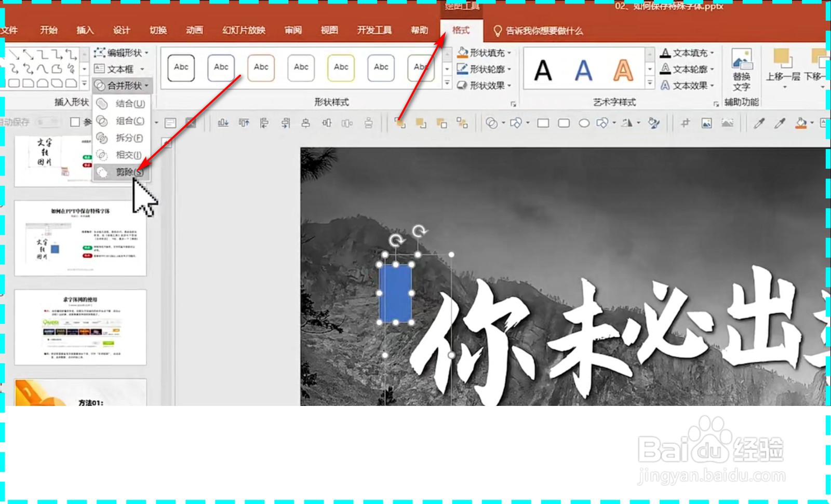This screenshot has width=831, height=504.
Task: Open the 开始 Home tab
Action: tap(48, 30)
